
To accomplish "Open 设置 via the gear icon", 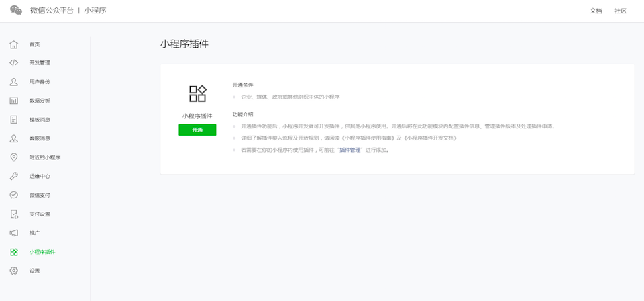I will click(x=13, y=271).
